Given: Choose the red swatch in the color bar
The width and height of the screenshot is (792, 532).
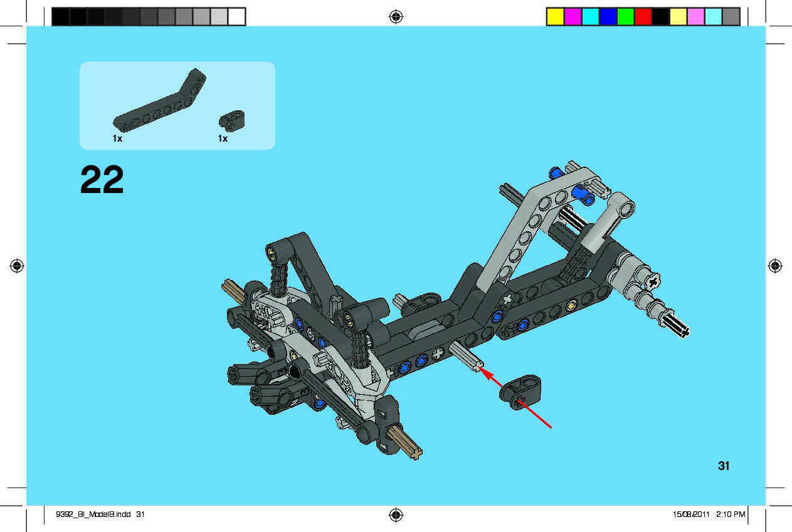Looking at the screenshot, I should [643, 17].
